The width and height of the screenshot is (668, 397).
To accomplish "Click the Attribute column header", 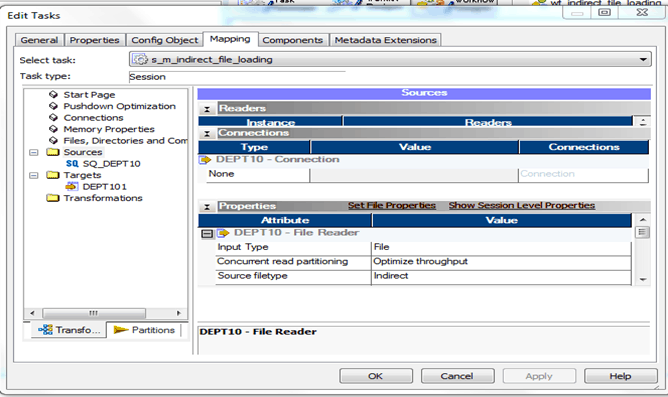I will pyautogui.click(x=285, y=220).
